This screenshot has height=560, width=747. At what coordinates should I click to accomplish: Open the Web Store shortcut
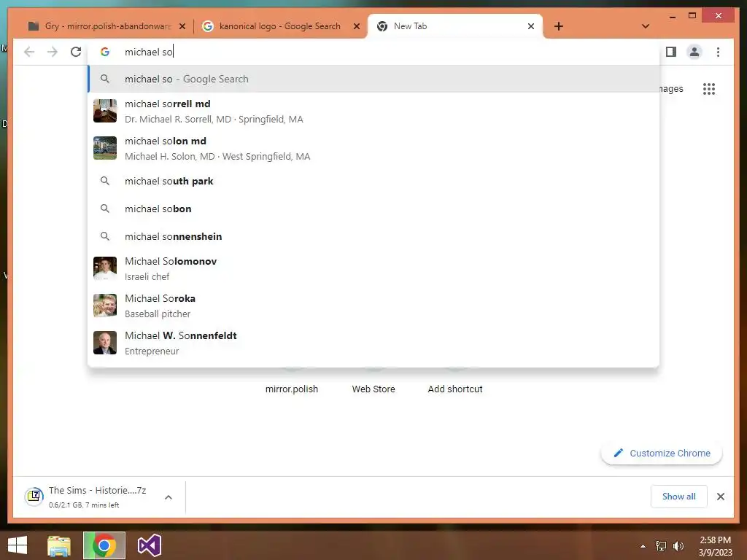(373, 389)
